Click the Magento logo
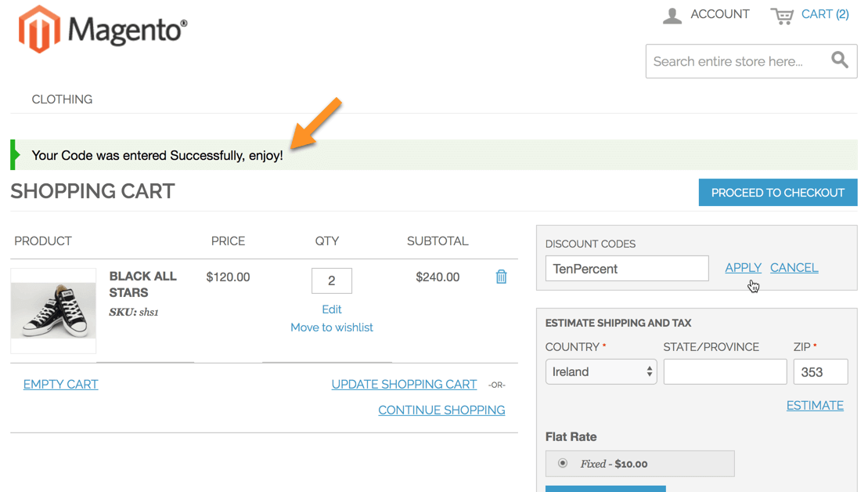The width and height of the screenshot is (868, 492). tap(103, 30)
